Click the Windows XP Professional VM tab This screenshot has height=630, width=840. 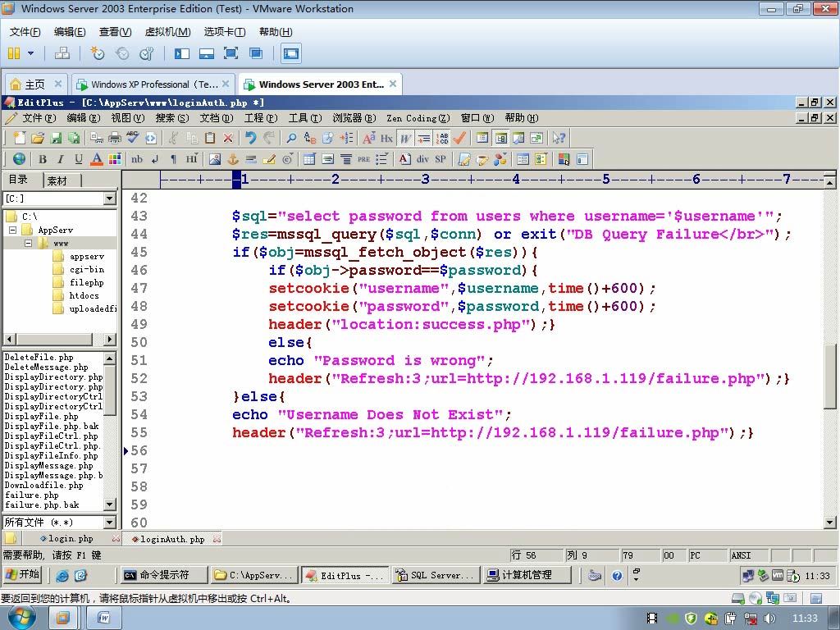point(153,84)
